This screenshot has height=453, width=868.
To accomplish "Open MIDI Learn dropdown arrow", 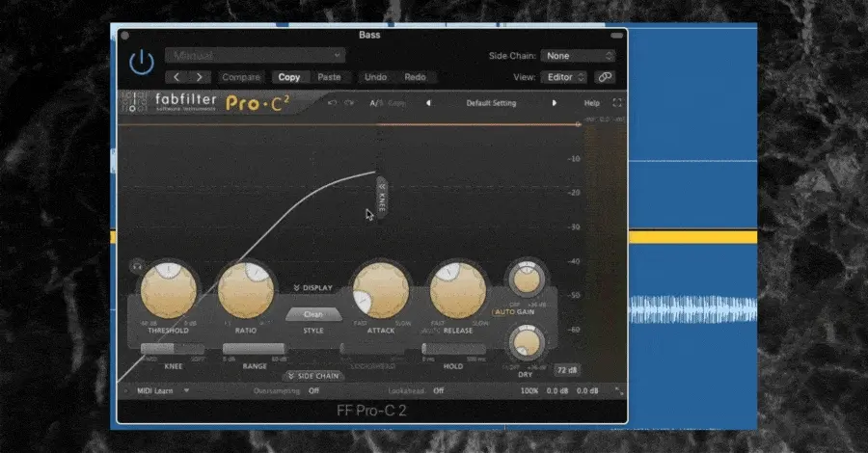I will tap(186, 390).
